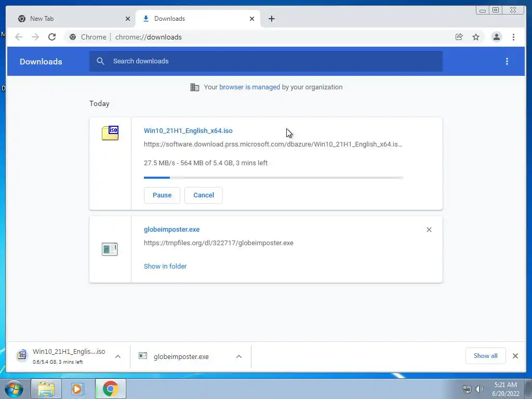Close the Downloads tab
Viewport: 532px width, 399px height.
tap(252, 19)
